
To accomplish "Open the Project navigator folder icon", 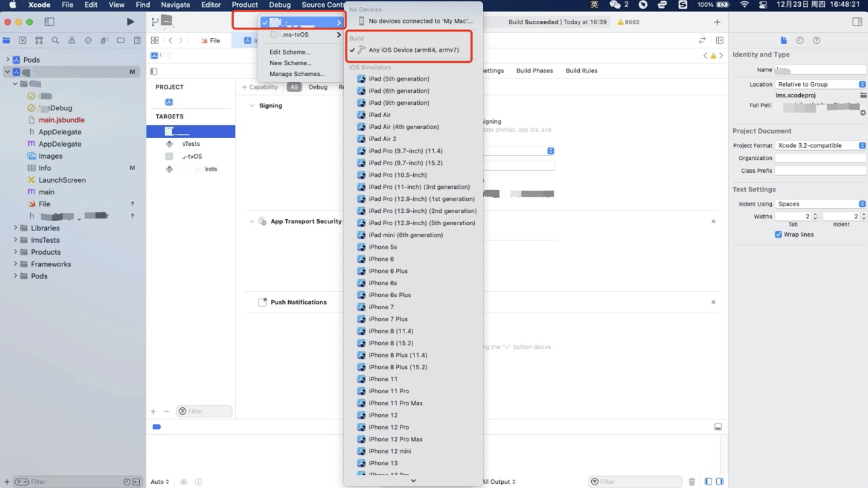I will coord(7,40).
